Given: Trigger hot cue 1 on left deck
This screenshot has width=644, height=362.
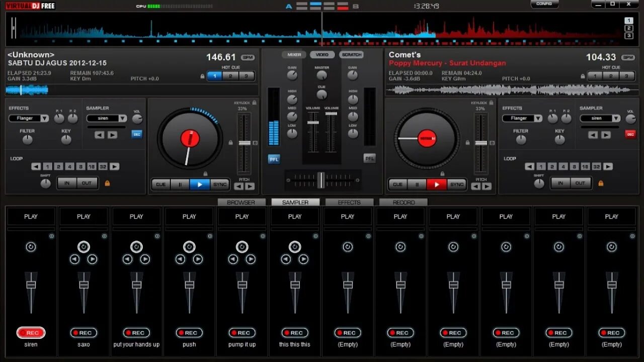Looking at the screenshot, I should (x=215, y=76).
